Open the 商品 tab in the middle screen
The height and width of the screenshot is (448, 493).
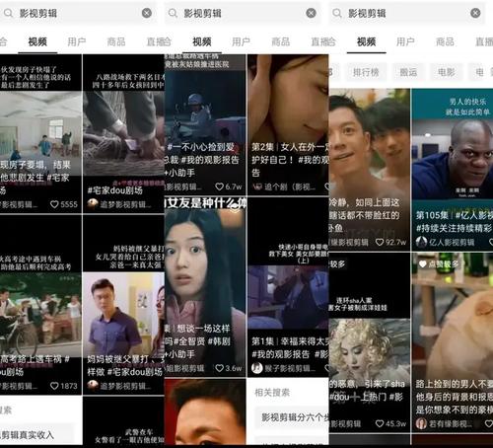(281, 41)
